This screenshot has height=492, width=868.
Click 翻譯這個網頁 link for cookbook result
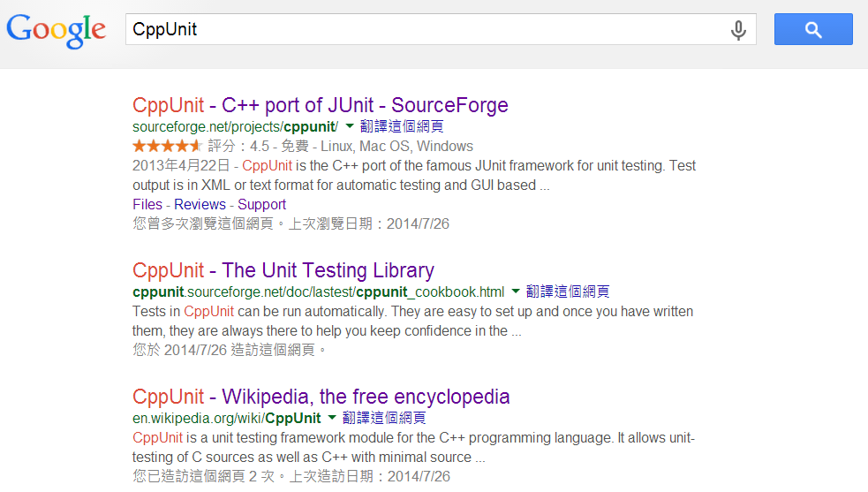pos(568,292)
